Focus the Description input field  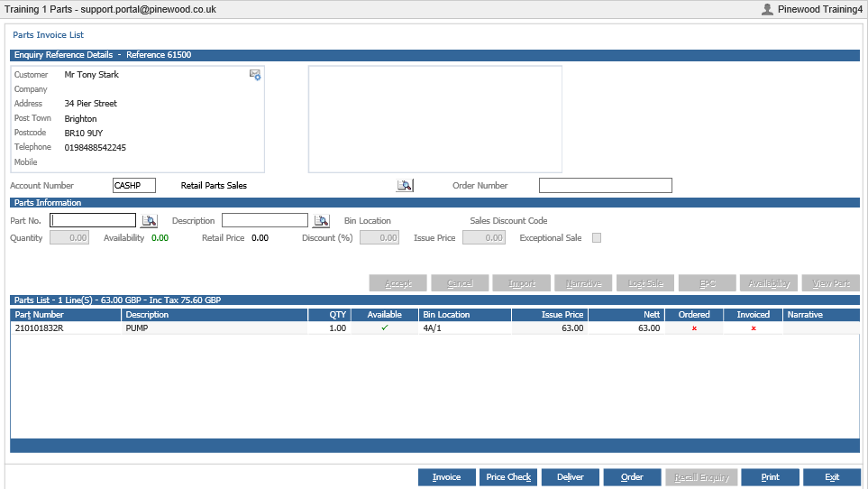[265, 220]
